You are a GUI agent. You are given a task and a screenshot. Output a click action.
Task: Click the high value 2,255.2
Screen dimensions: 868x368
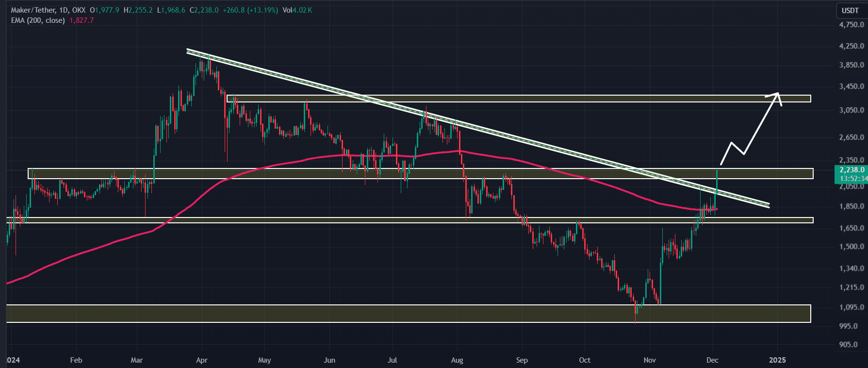(140, 10)
